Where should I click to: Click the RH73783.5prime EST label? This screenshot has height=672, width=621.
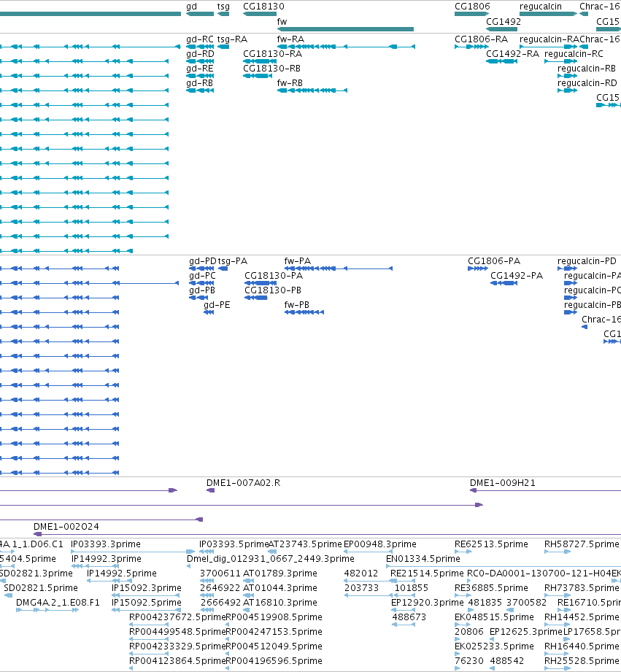coord(582,588)
